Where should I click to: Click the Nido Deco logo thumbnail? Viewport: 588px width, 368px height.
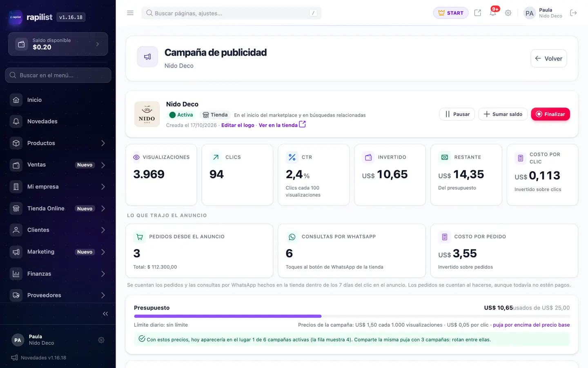[x=147, y=114]
